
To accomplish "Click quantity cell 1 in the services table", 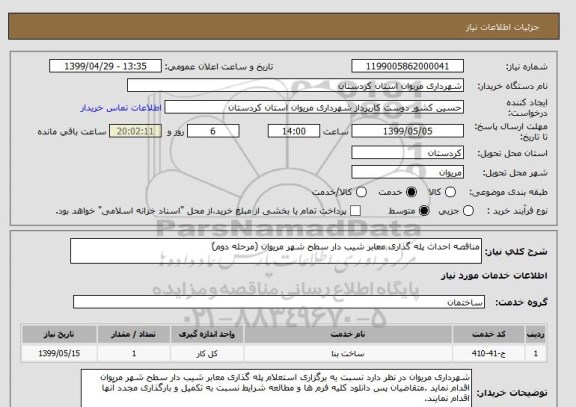I will (x=134, y=353).
